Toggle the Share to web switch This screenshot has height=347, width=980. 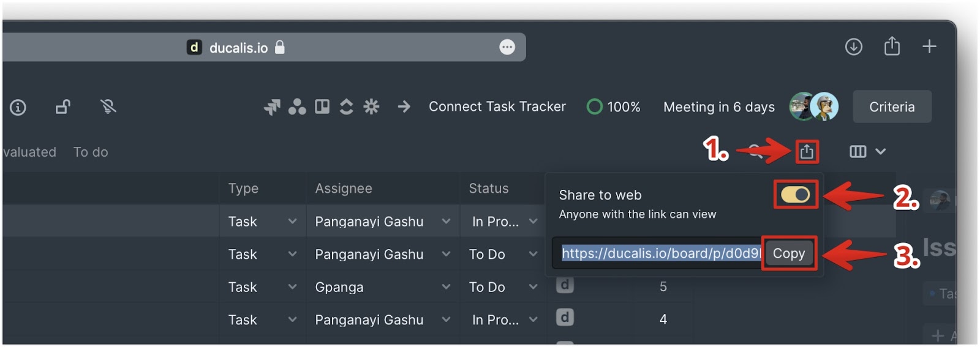pyautogui.click(x=795, y=195)
